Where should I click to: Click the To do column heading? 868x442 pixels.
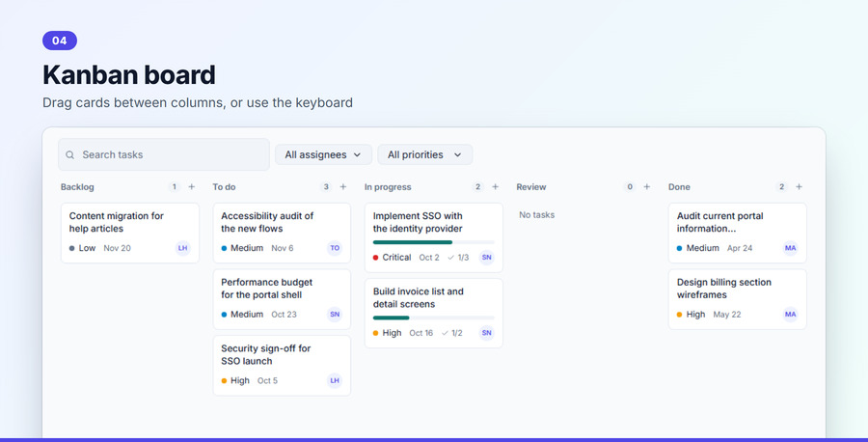(x=224, y=187)
